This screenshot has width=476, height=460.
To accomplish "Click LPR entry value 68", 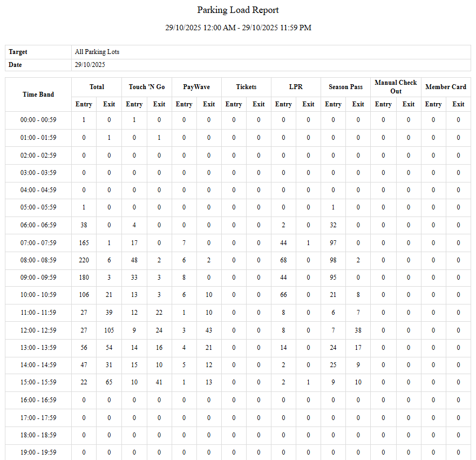I will [x=283, y=260].
